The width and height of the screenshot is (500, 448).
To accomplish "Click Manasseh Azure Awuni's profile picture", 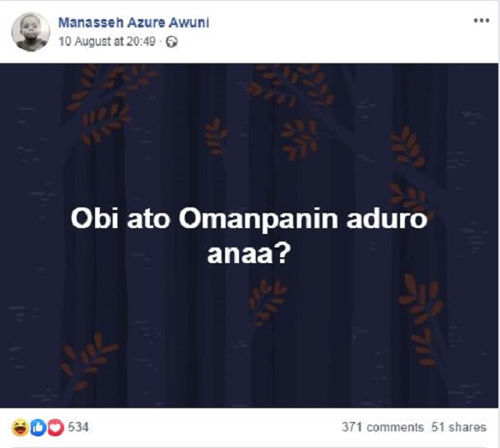I will (31, 32).
